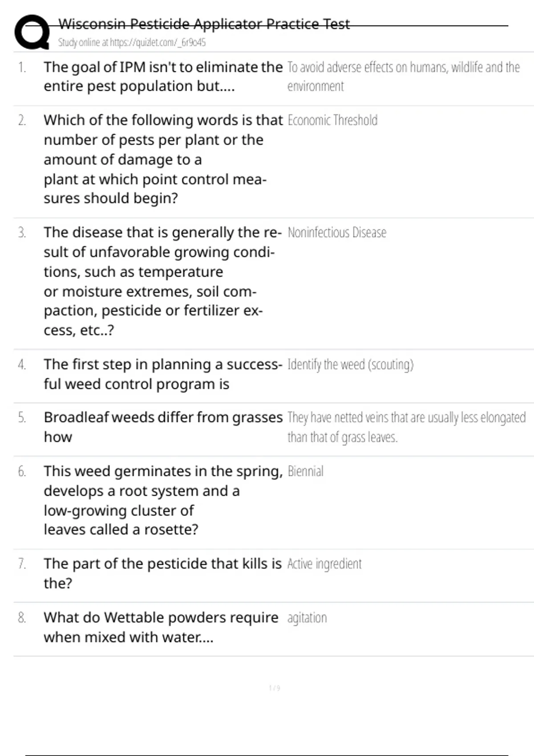The image size is (534, 756).
Task: Select the rosette weed germination question
Action: point(163,500)
